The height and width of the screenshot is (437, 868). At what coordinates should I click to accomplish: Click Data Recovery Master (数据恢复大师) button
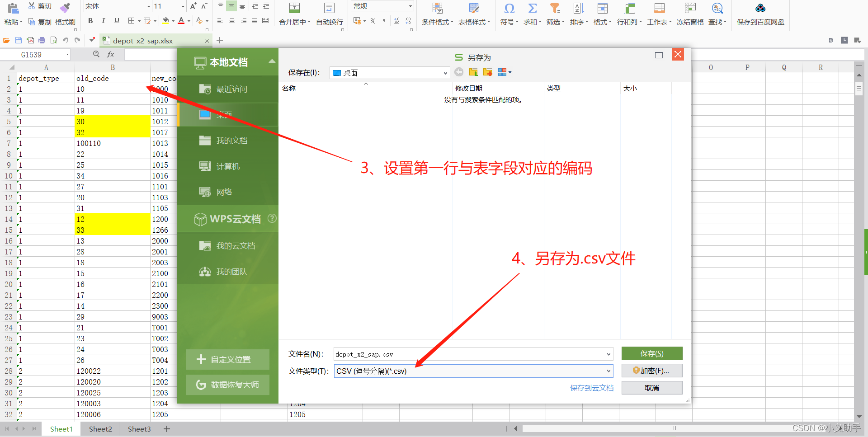[x=227, y=385]
